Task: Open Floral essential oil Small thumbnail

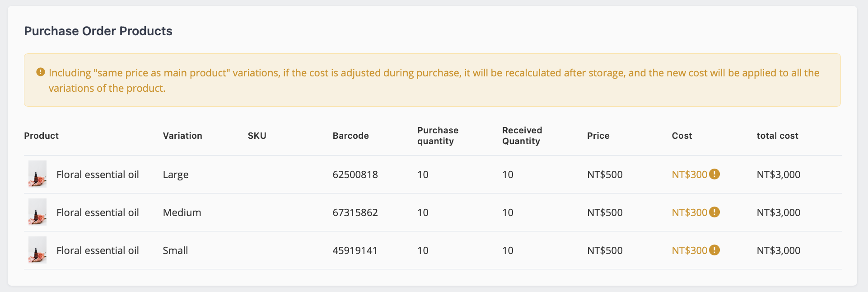Action: click(37, 250)
